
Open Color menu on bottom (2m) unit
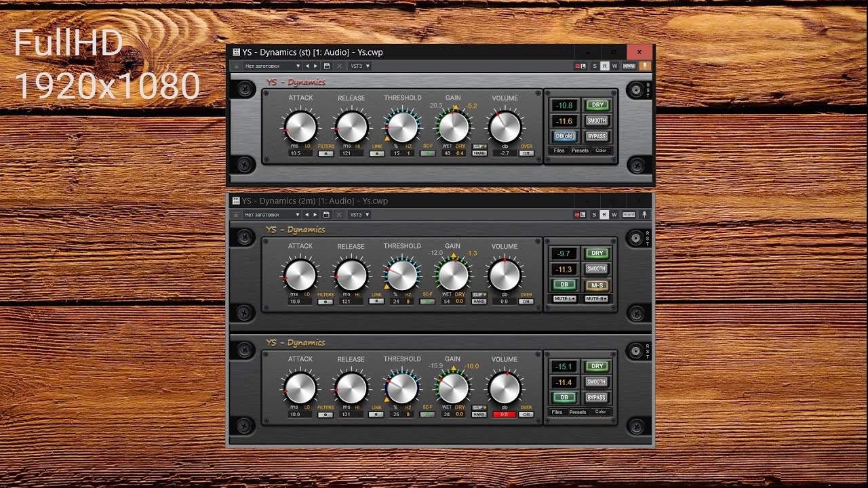point(600,412)
